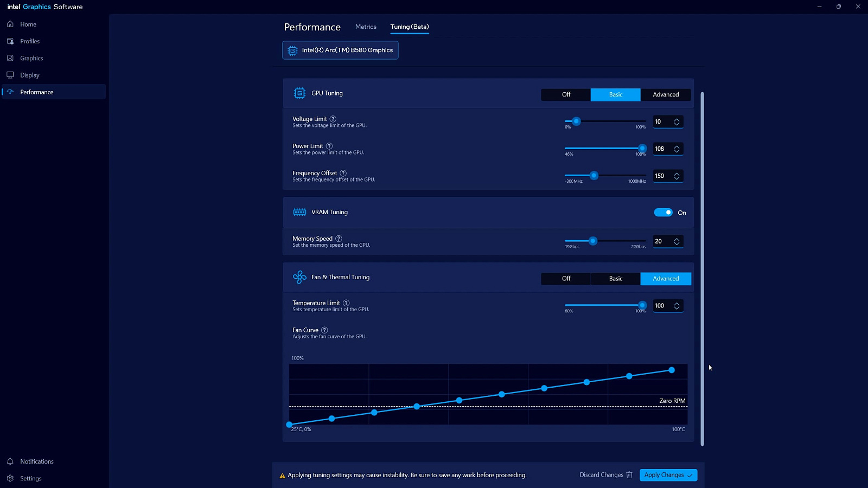868x488 pixels.
Task: Set GPU Tuning to Advanced
Action: click(666, 94)
